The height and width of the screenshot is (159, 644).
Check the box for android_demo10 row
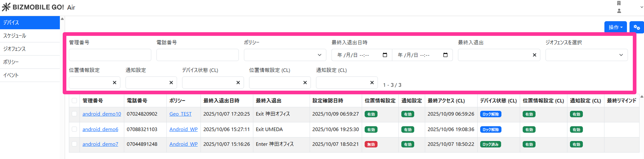[74, 114]
